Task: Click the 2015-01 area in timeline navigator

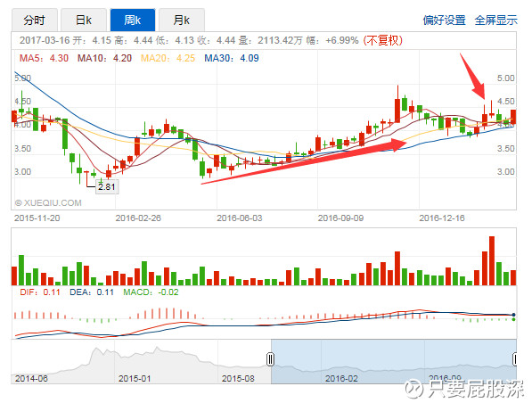Action: [135, 378]
